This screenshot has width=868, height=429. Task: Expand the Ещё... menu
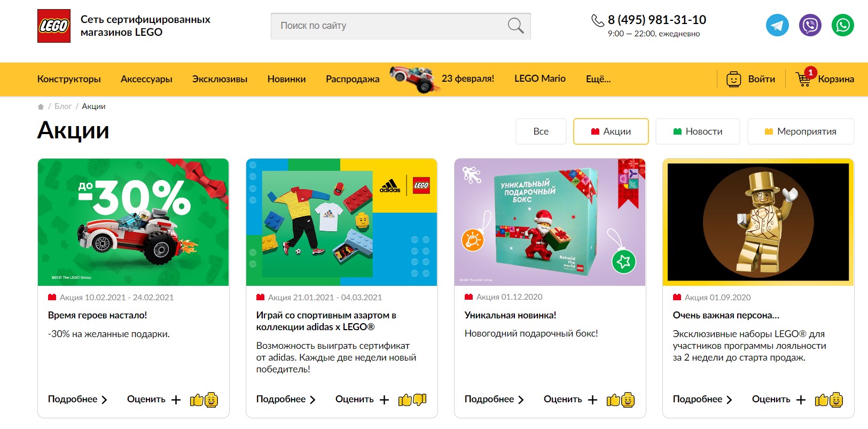[598, 79]
